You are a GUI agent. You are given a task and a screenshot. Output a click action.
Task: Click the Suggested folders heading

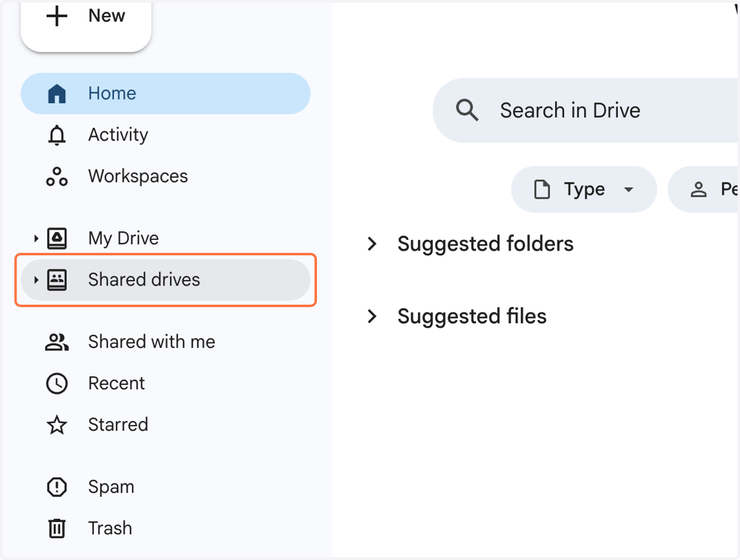click(485, 244)
